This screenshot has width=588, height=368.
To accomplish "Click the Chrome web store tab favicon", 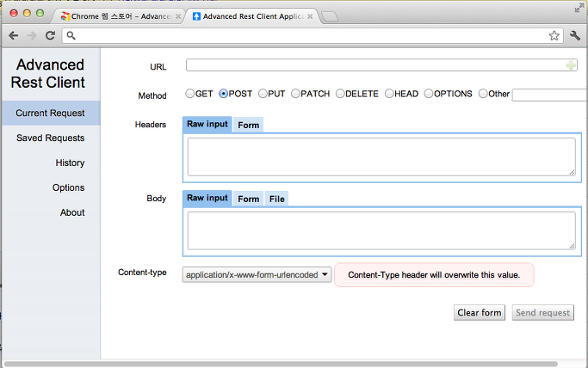I will (x=65, y=16).
